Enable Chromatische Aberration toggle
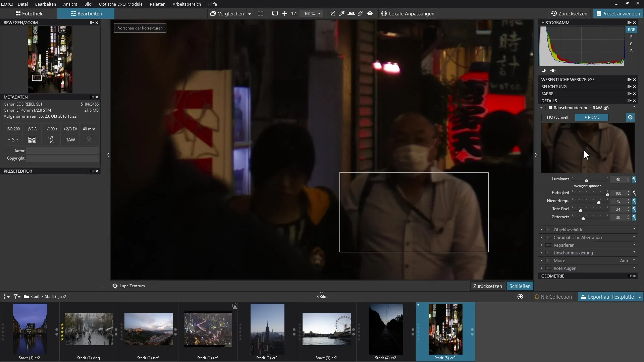 point(549,238)
